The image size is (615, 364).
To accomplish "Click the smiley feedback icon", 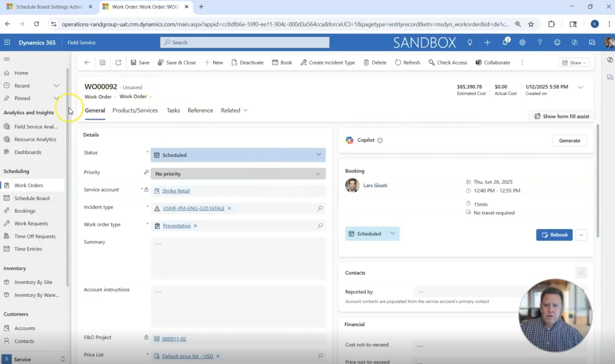I will coord(557,42).
